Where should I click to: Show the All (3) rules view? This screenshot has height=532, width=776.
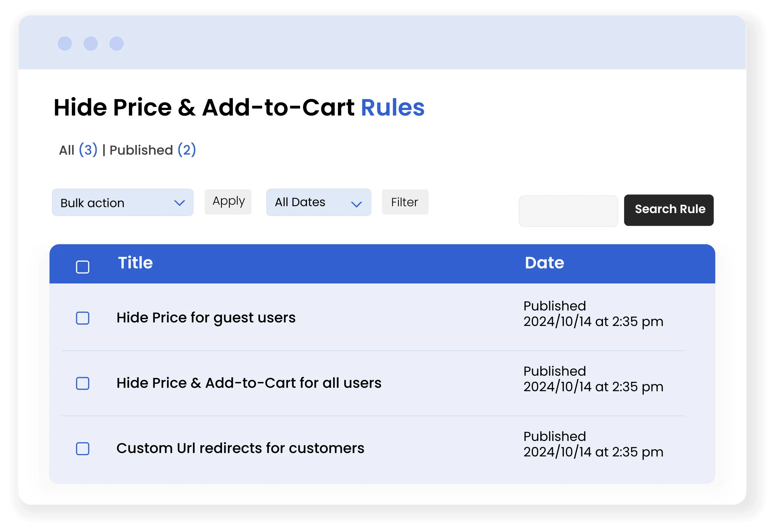(x=78, y=150)
